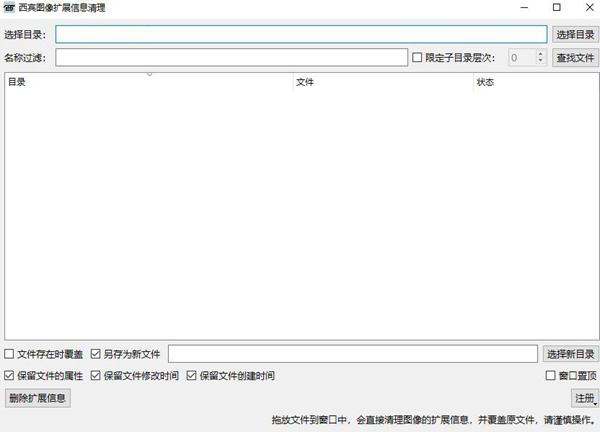Uncheck the 保留文件的属性 checkbox
This screenshot has height=432, width=600.
(9, 375)
